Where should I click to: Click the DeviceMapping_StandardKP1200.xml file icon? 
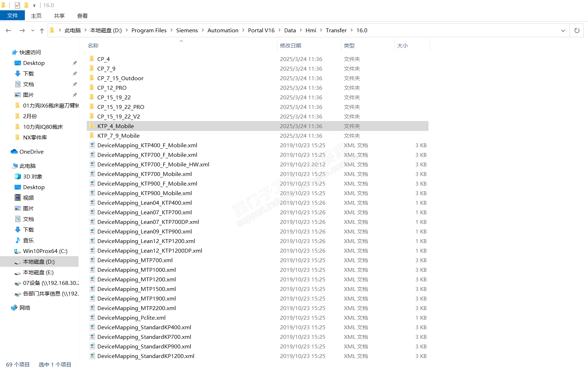click(92, 356)
